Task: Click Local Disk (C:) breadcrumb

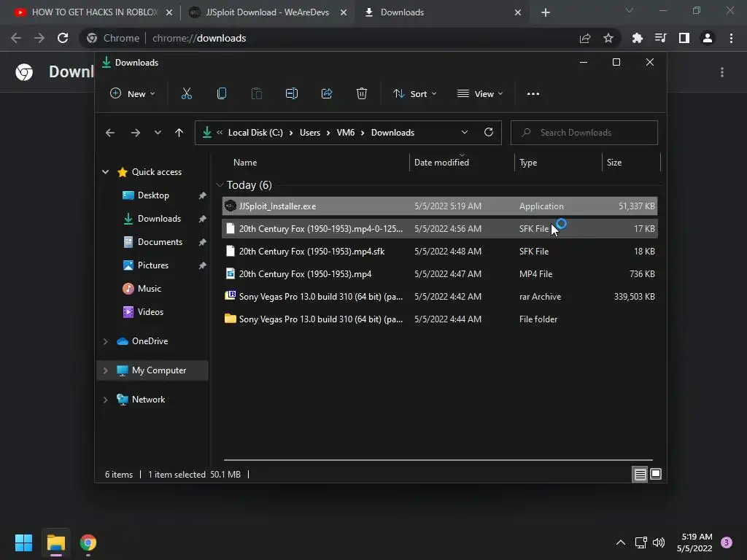Action: (x=255, y=133)
